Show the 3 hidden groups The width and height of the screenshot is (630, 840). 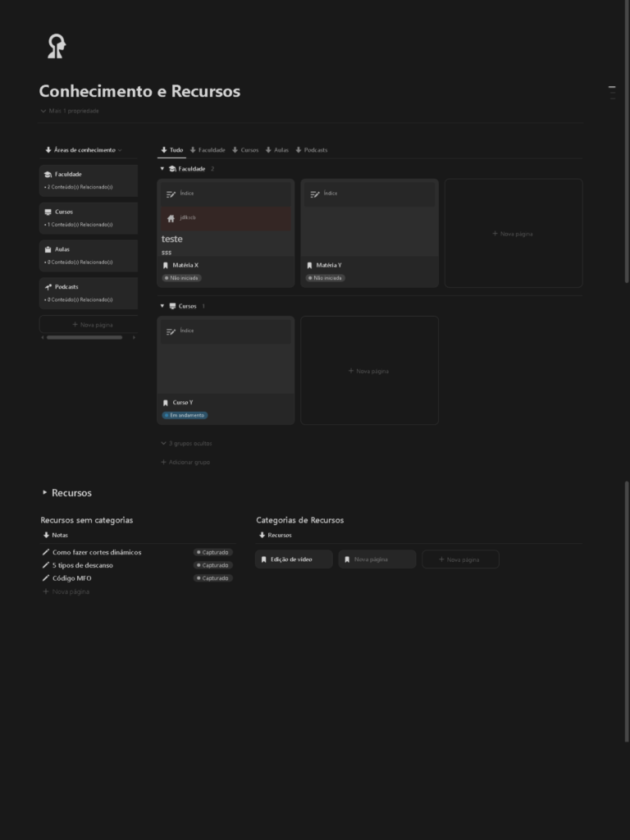click(187, 444)
